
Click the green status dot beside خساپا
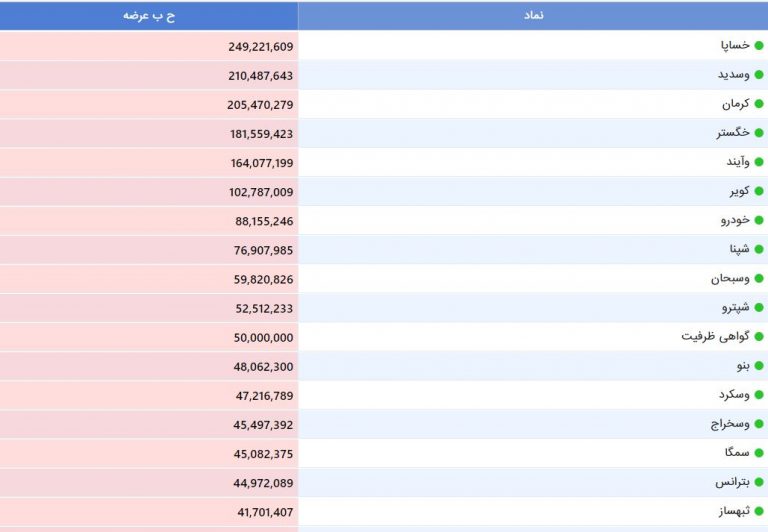point(758,46)
